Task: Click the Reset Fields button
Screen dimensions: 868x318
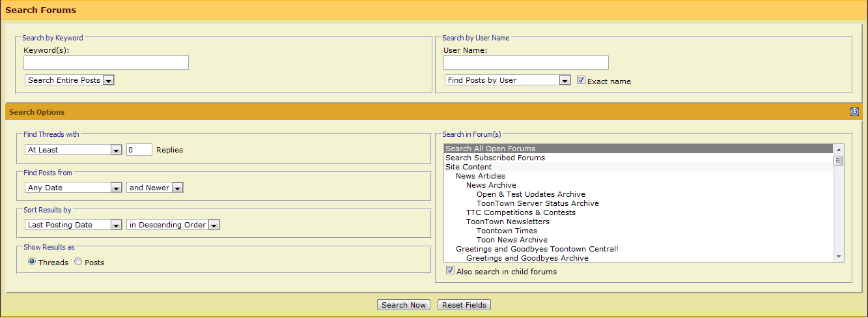Action: coord(464,305)
